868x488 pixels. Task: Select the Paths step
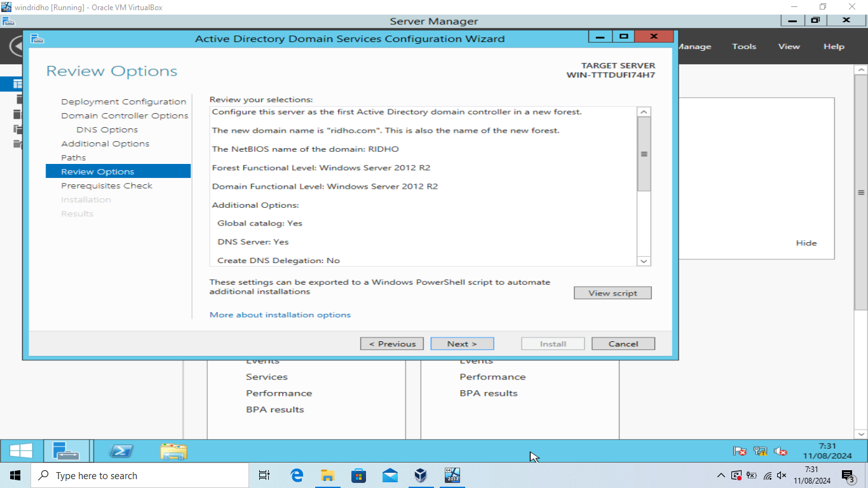click(x=74, y=158)
